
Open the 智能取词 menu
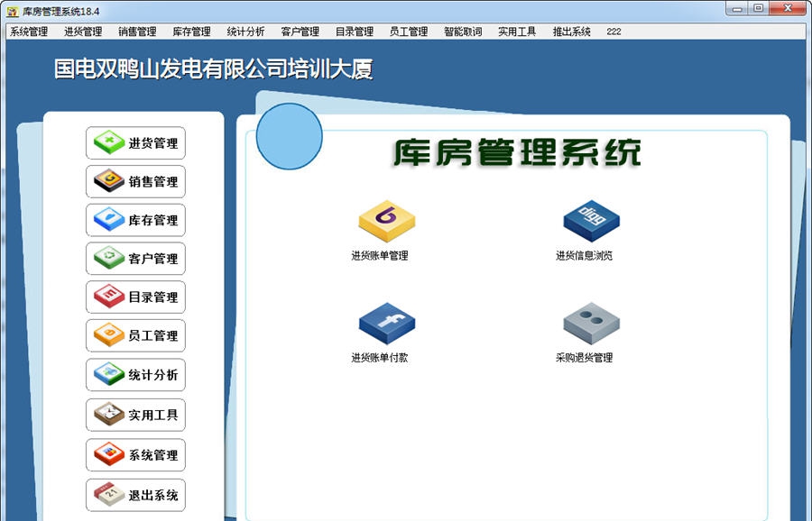[462, 30]
